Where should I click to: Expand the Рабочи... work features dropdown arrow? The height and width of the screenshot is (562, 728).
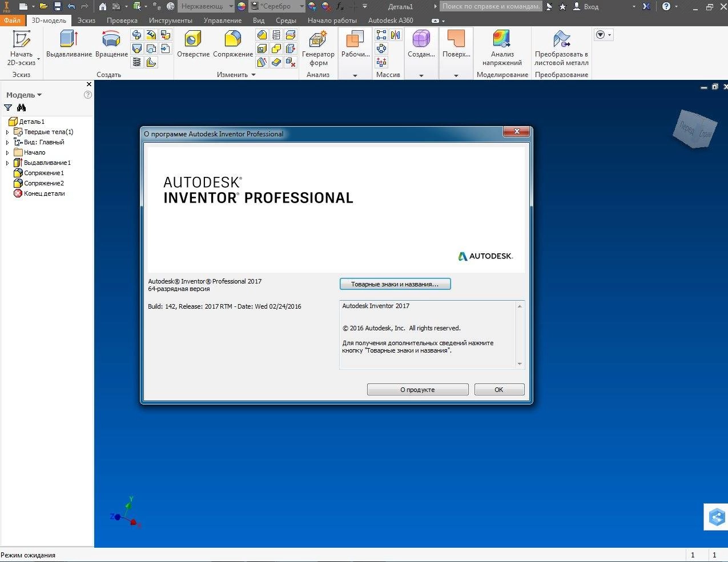pos(355,75)
